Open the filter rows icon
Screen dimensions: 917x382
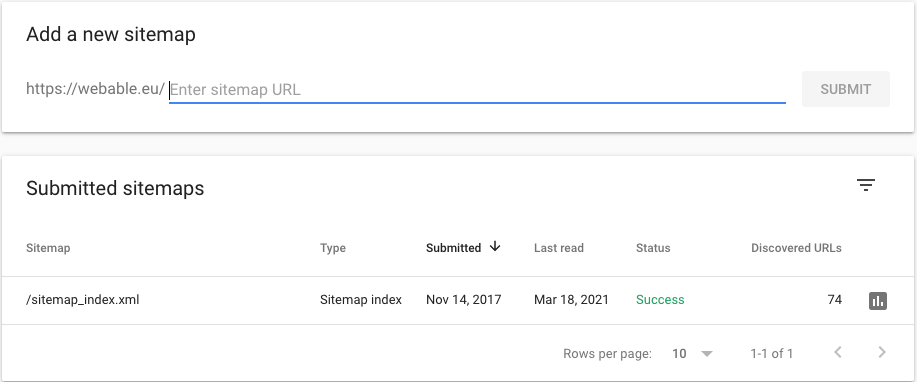pyautogui.click(x=866, y=185)
